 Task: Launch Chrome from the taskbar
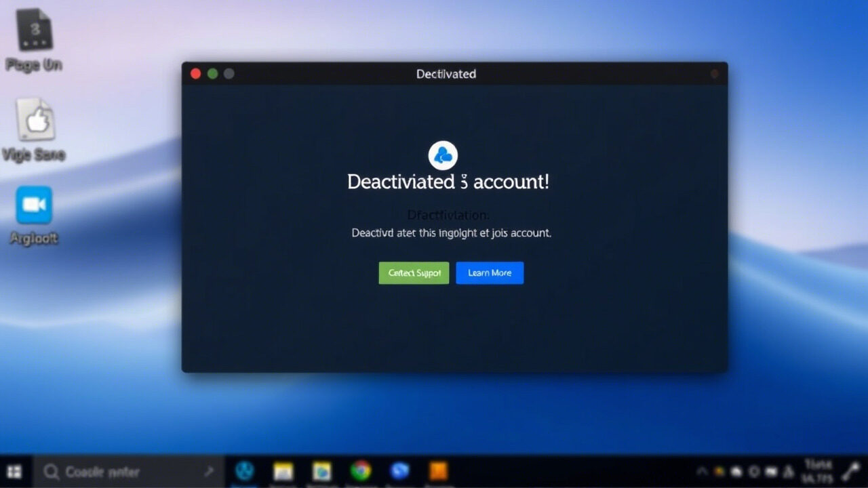(x=361, y=470)
